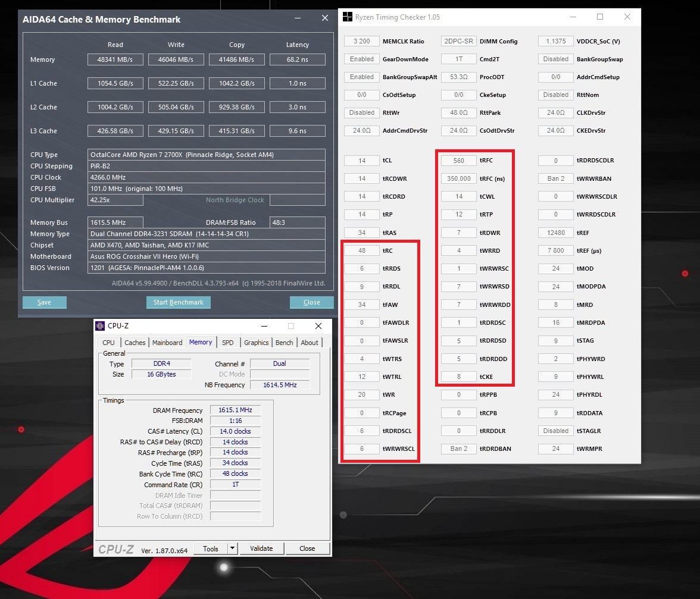Screen dimensions: 700x599
Task: Minimize the AIDA64 benchmark window
Action: [x=298, y=18]
